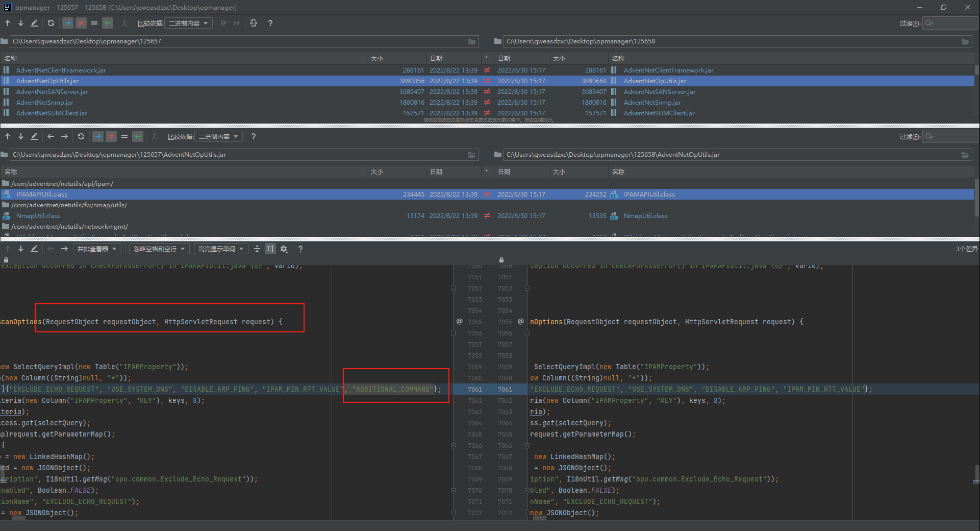Expand the 高亮显示单词 highlight dropdown
980x531 pixels.
[221, 249]
